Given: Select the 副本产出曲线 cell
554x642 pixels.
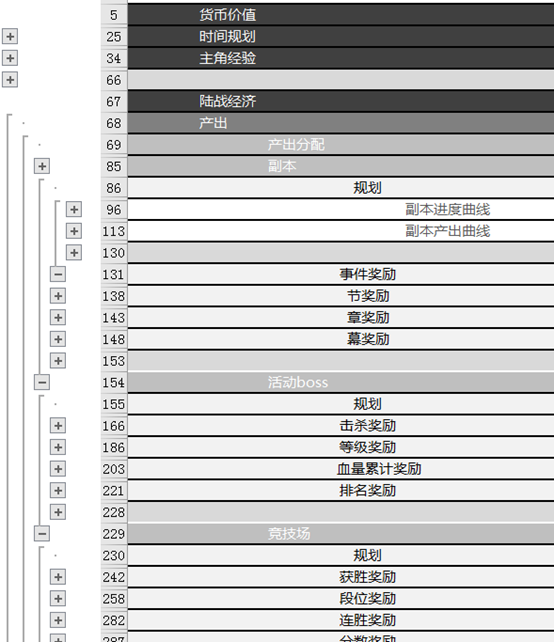Looking at the screenshot, I should 341,231.
